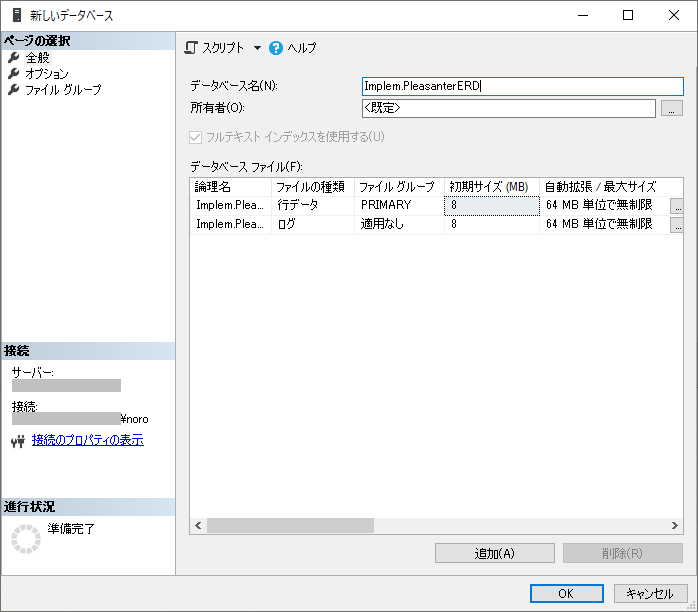Select the 全般 page
This screenshot has height=612, width=698.
pyautogui.click(x=37, y=58)
